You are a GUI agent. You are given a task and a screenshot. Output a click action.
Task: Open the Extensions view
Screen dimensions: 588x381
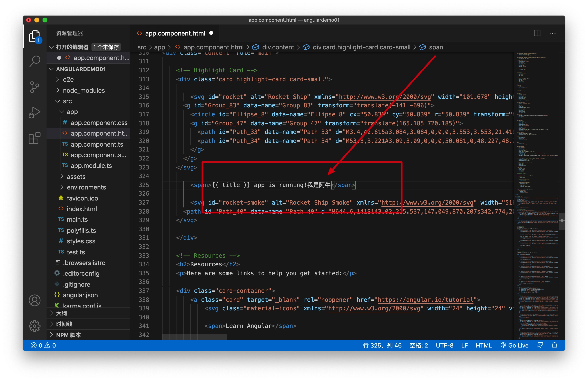pos(35,138)
